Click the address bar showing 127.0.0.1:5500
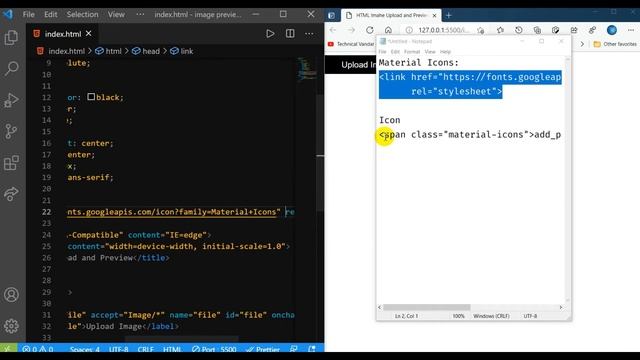Image resolution: width=640 pixels, height=360 pixels. coord(444,30)
